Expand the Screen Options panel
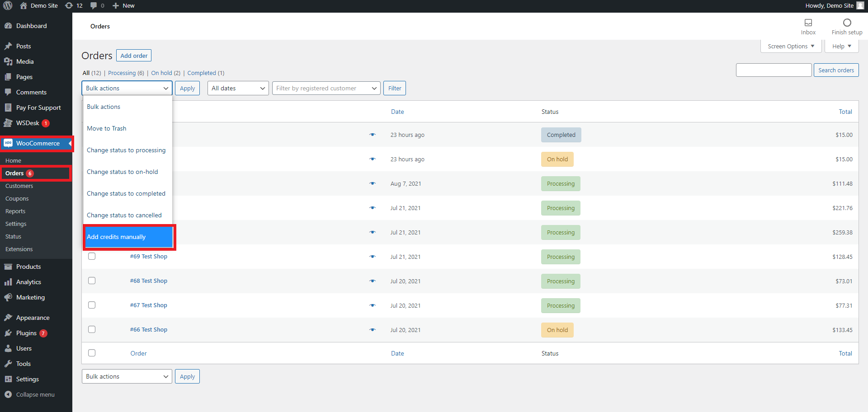Viewport: 868px width, 412px height. pyautogui.click(x=791, y=46)
